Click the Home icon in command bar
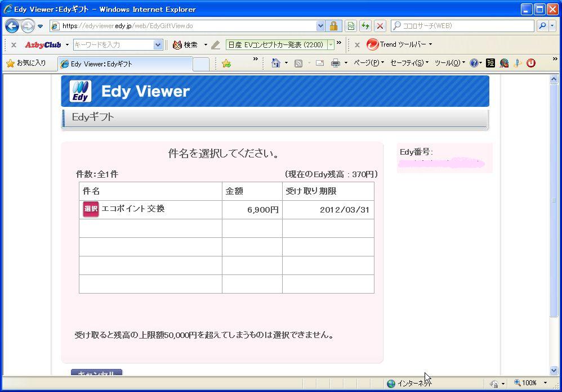562x392 pixels. coord(275,63)
